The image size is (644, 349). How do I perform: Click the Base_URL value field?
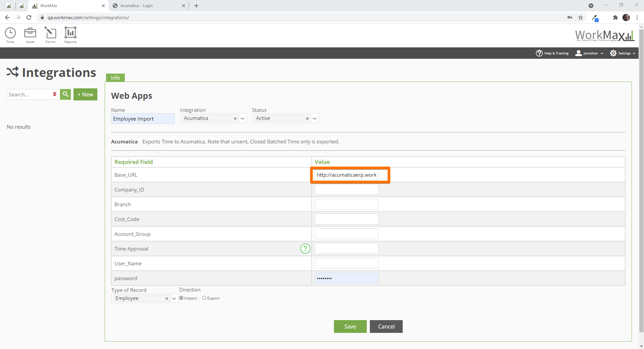click(347, 175)
